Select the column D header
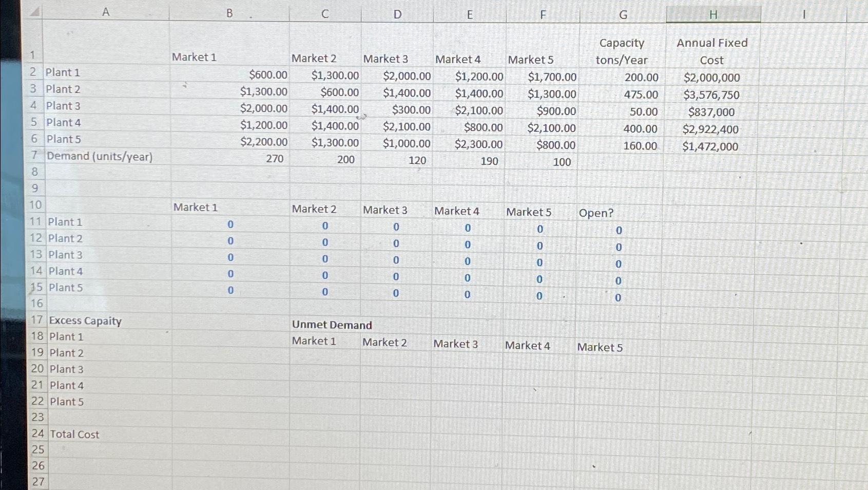 click(x=397, y=14)
